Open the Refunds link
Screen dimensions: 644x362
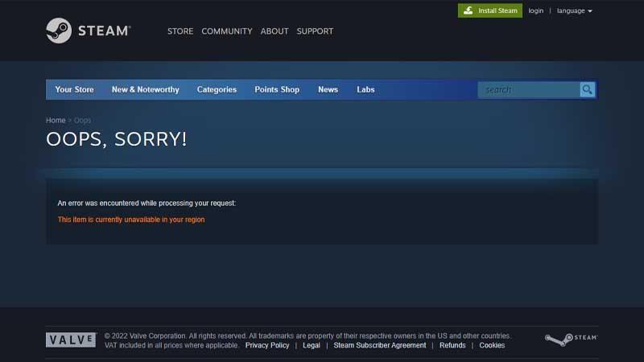pos(452,345)
